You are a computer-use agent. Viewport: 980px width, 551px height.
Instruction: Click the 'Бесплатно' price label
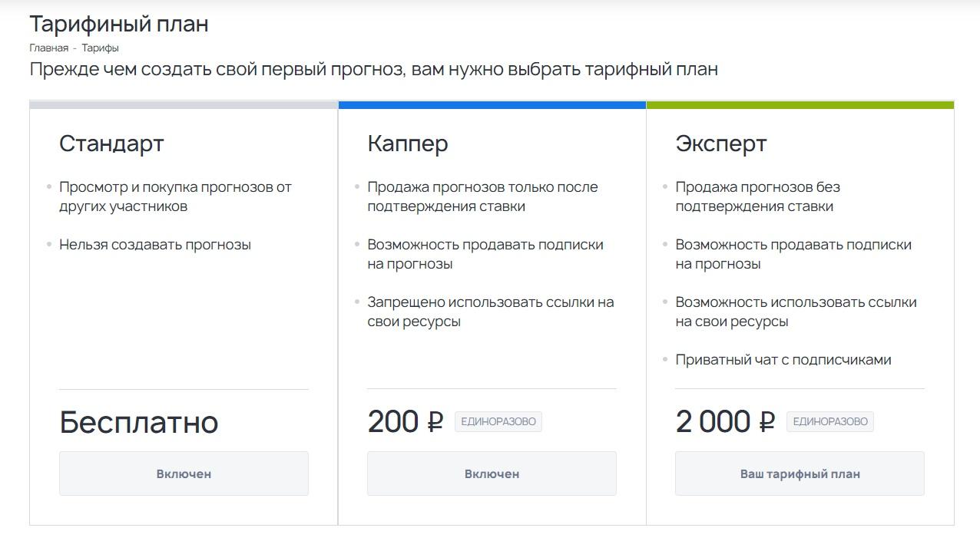[138, 422]
